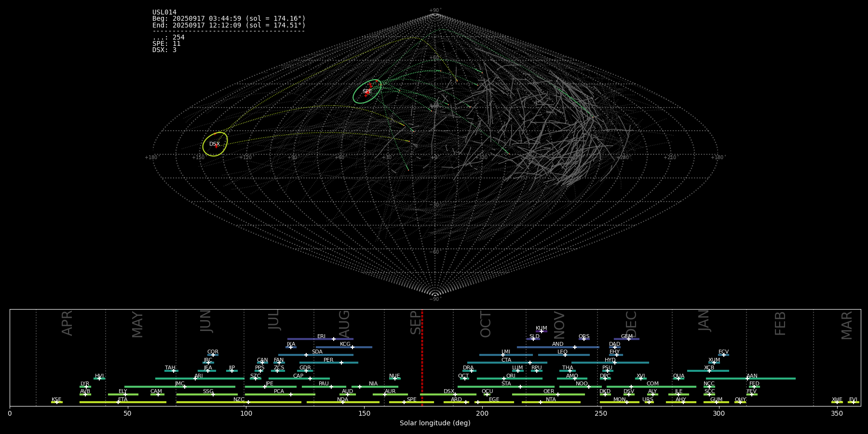Select the AND shower bar in timeline
Image resolution: width=868 pixels, height=434 pixels.
pyautogui.click(x=558, y=347)
